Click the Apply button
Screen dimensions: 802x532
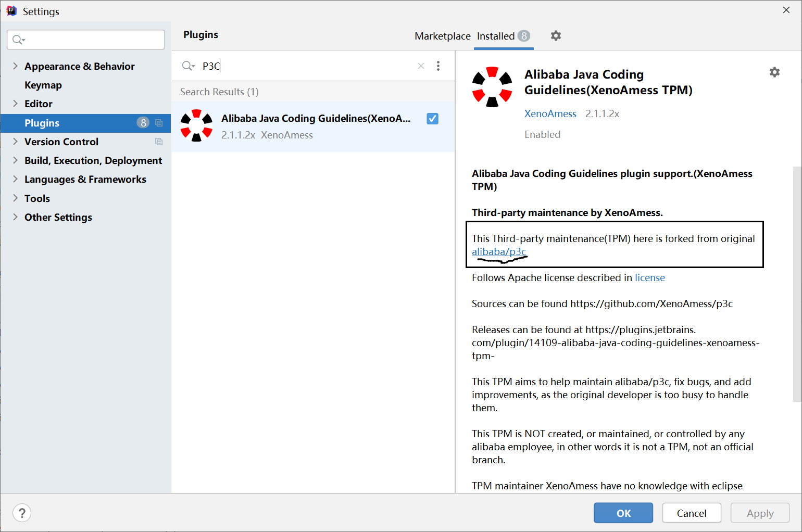760,513
